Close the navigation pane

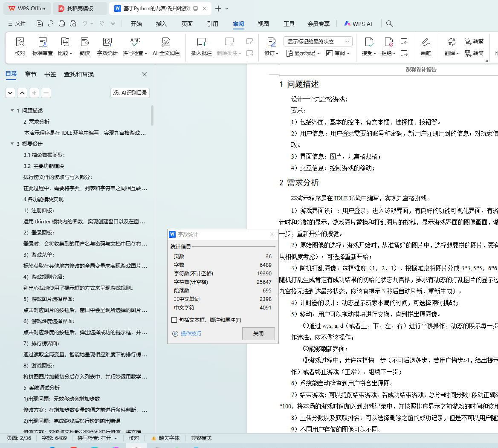(145, 74)
